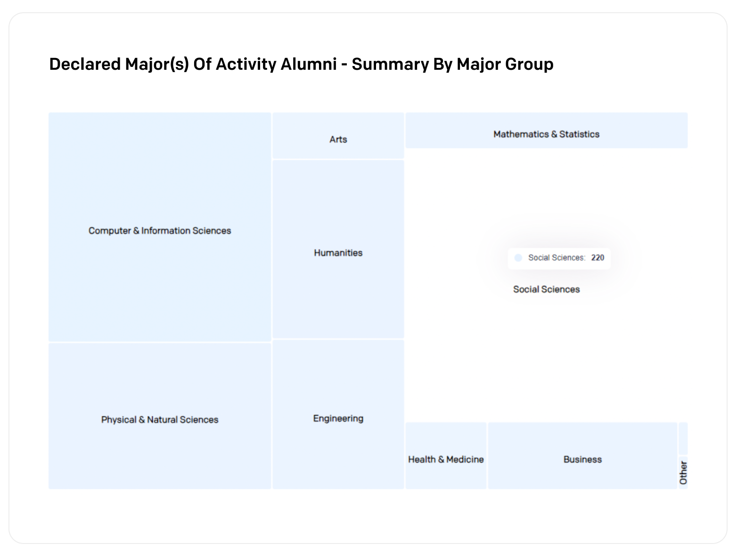Click the chart title heading
Viewport: 737px width, 560px height.
click(301, 64)
